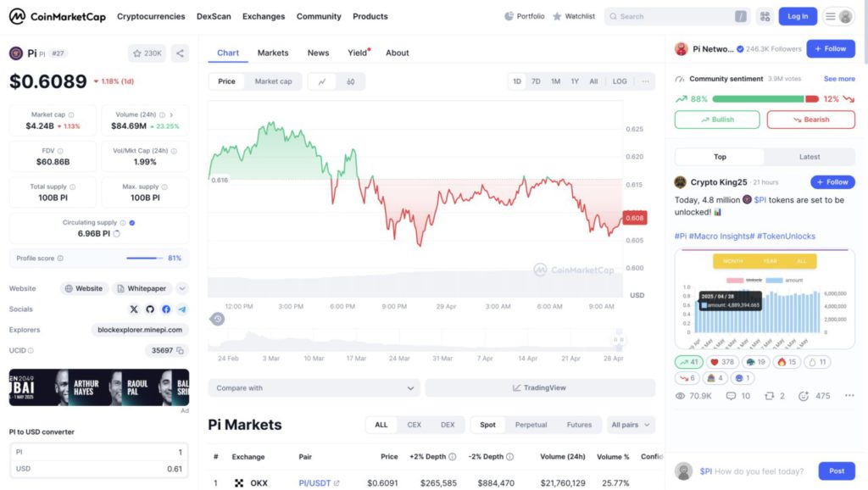Open the chart history clock icon
This screenshot has width=868, height=490.
[x=218, y=319]
